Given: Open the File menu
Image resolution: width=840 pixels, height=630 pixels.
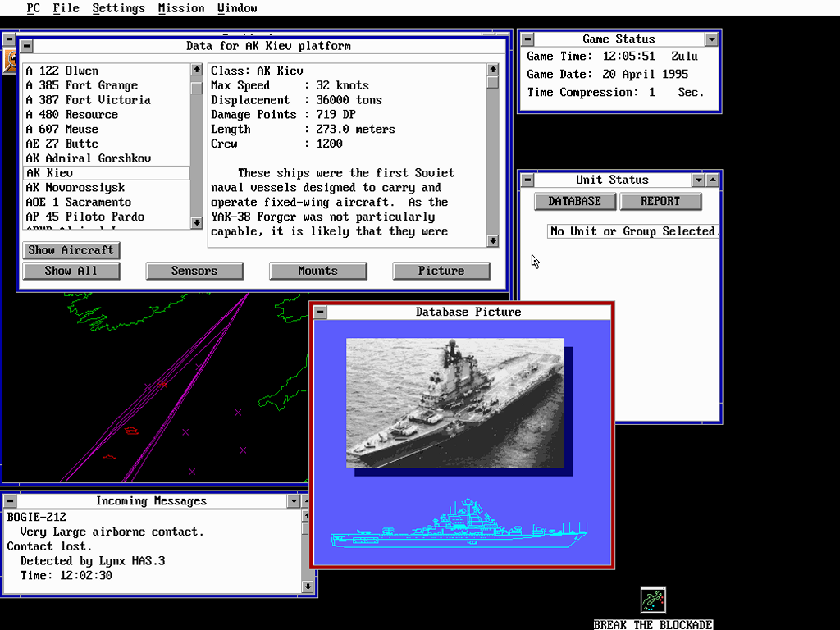Looking at the screenshot, I should pyautogui.click(x=66, y=8).
